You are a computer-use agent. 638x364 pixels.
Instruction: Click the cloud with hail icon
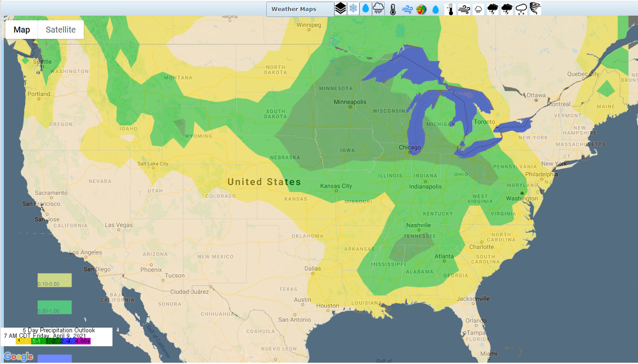pyautogui.click(x=521, y=9)
